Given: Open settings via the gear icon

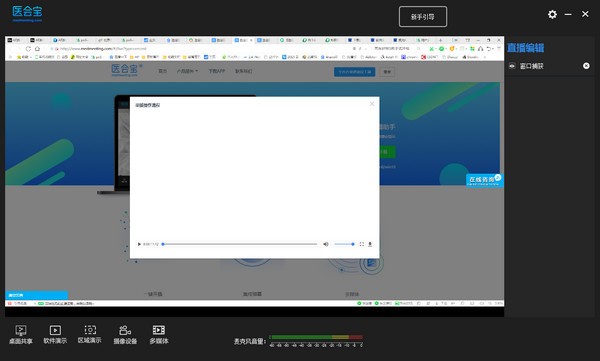Looking at the screenshot, I should tap(552, 15).
